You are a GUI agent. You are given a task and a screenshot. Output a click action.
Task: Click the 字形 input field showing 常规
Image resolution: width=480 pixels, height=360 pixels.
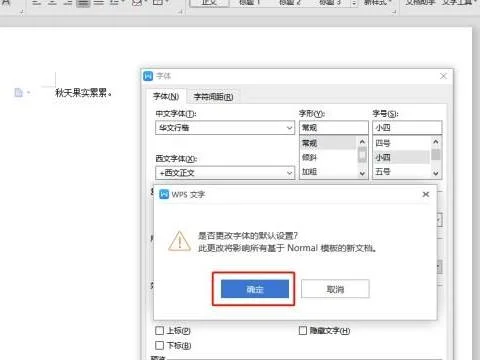[x=333, y=128]
